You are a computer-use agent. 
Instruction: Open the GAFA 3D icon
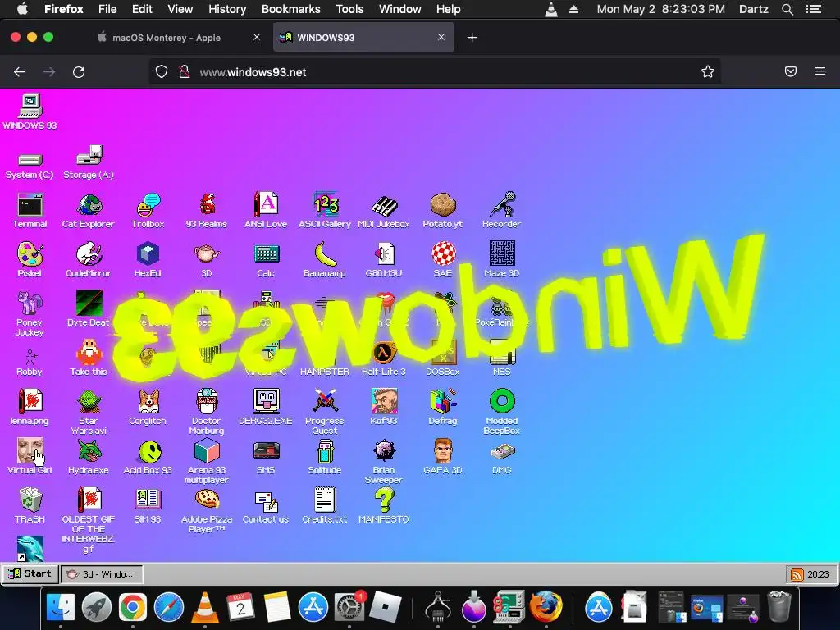point(443,456)
